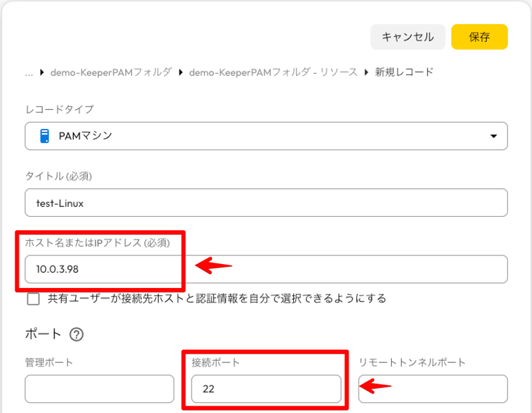Click the host IP address field 10.0.3.98
Viewport: 532px width, 413px height.
click(266, 269)
